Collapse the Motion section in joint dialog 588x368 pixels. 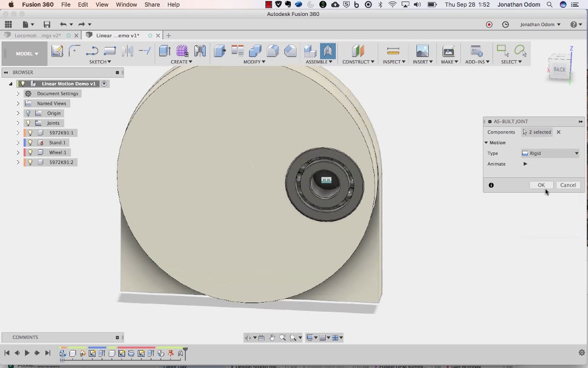486,143
